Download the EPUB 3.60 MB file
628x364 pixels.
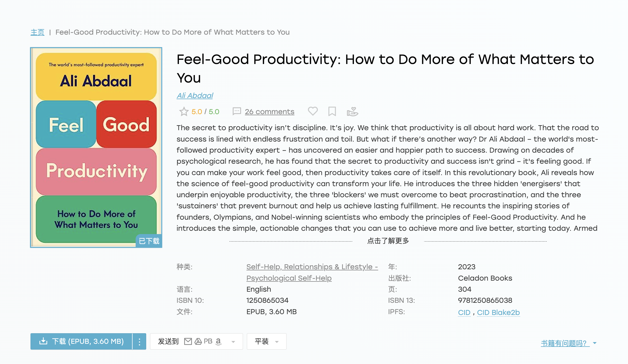click(81, 342)
